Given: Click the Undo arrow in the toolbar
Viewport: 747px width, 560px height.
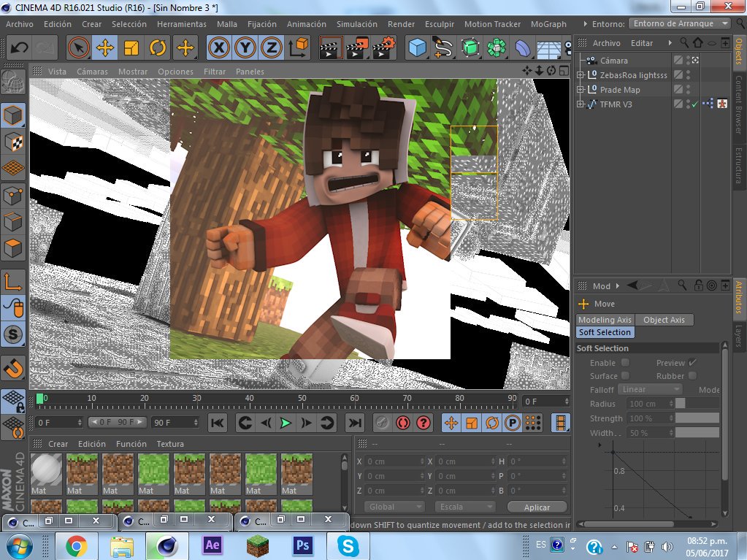Looking at the screenshot, I should tap(19, 47).
